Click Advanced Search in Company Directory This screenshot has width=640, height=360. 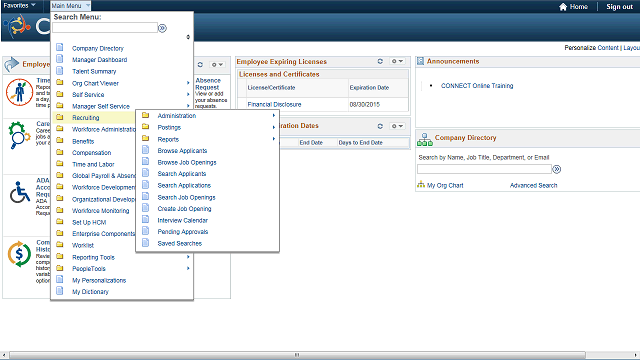tap(533, 185)
